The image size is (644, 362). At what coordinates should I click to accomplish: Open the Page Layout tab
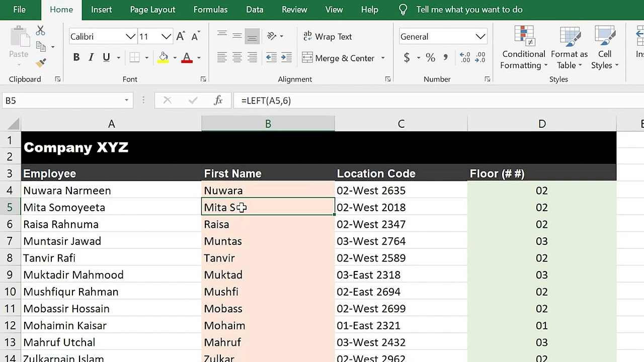(152, 10)
